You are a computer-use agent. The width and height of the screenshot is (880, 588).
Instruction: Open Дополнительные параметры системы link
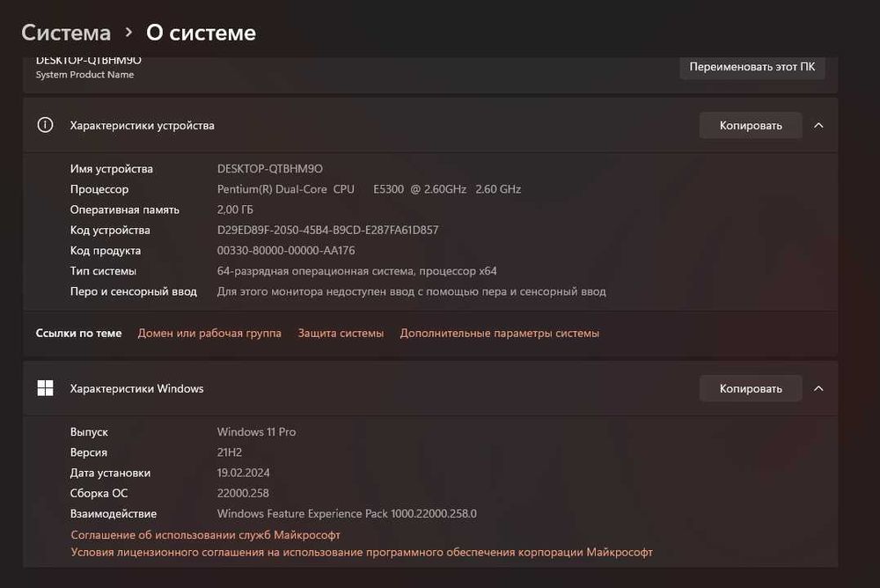point(499,334)
